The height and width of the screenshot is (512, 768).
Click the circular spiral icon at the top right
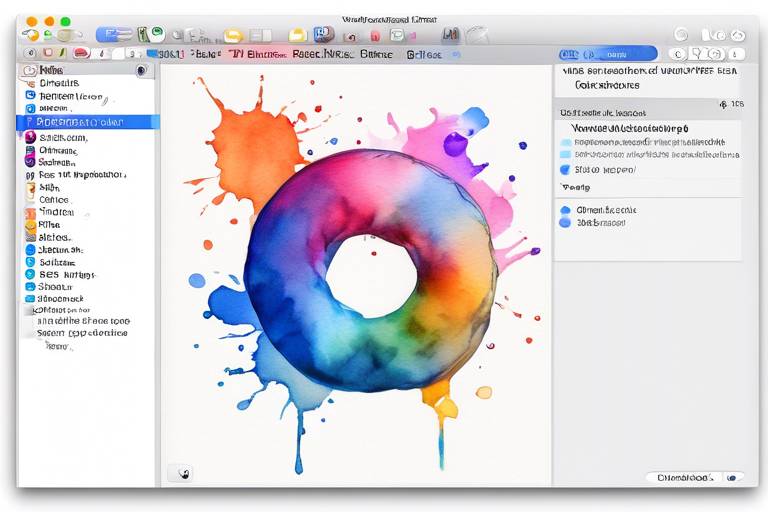681,34
